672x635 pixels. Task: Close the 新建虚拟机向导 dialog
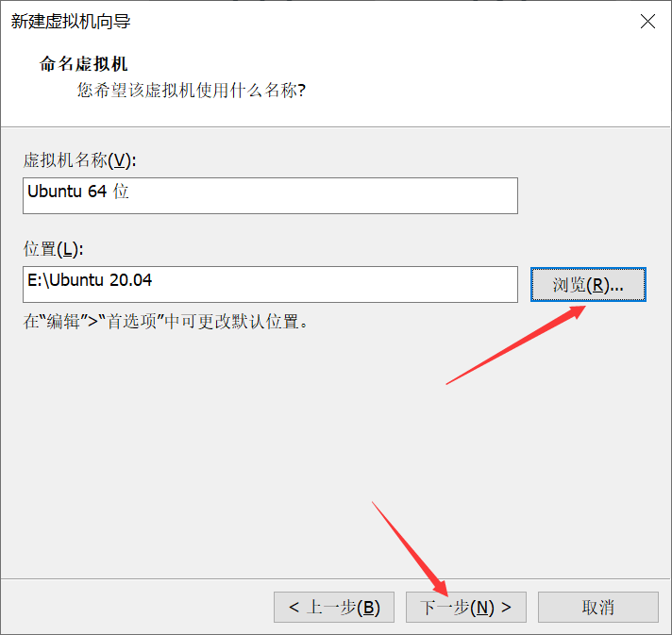647,21
